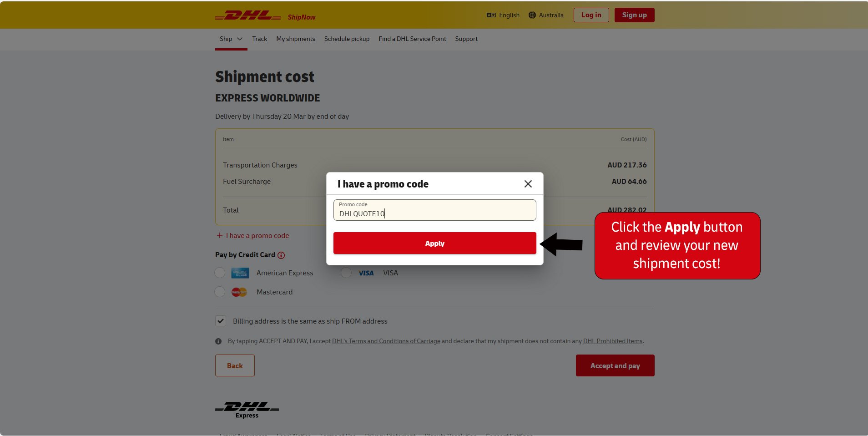Open the Schedule pickup menu item
868x436 pixels.
click(347, 39)
